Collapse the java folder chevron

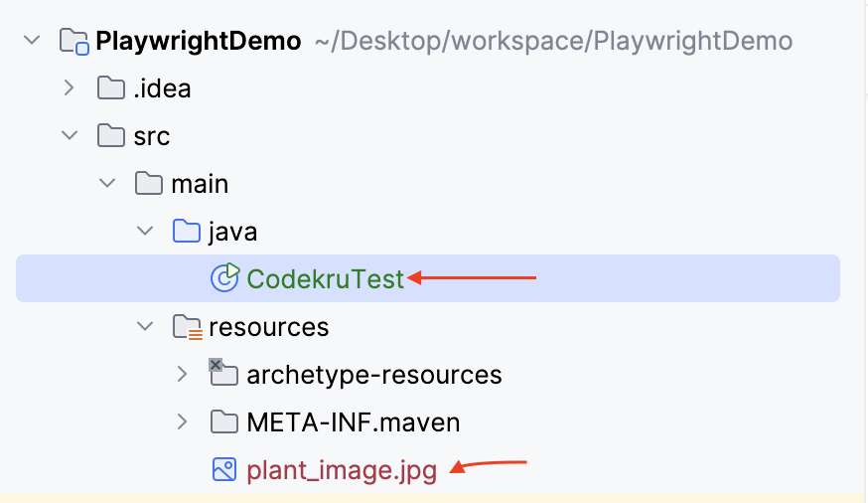pyautogui.click(x=145, y=231)
